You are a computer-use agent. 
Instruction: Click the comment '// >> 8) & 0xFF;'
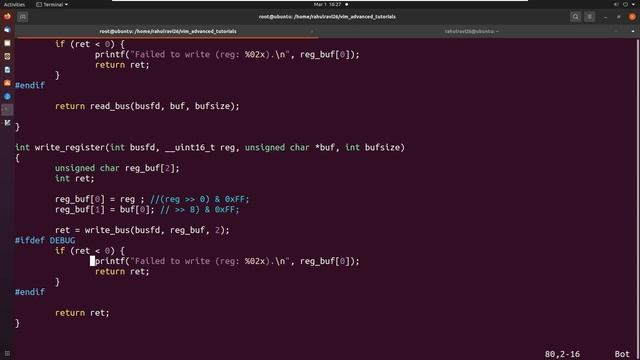(x=200, y=209)
